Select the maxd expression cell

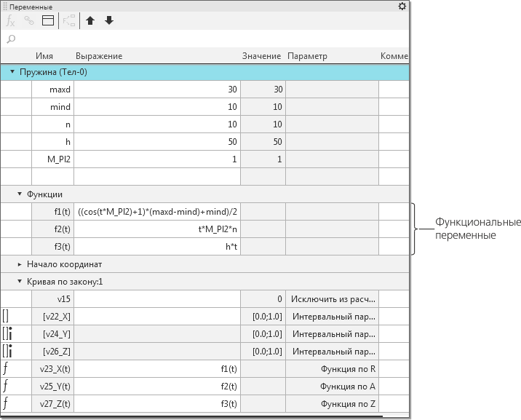tap(157, 90)
